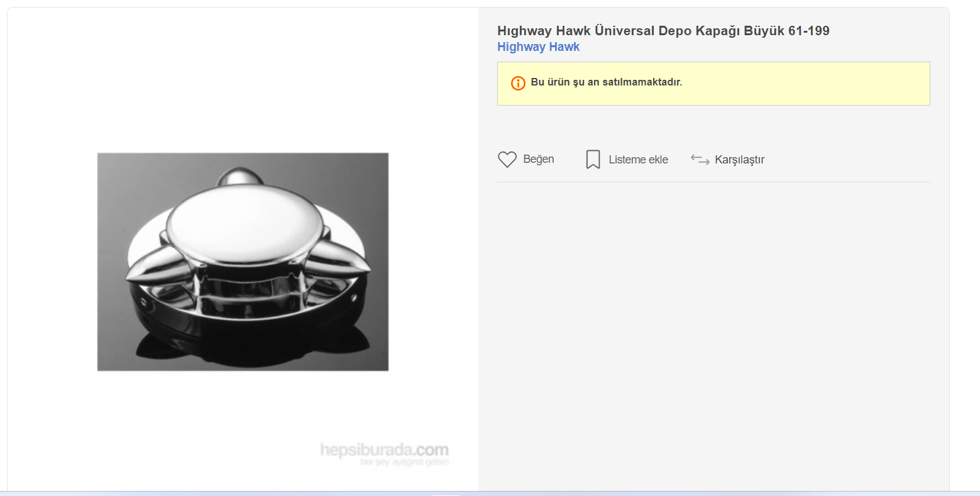
Task: Click the Listeme ekle label
Action: point(638,160)
